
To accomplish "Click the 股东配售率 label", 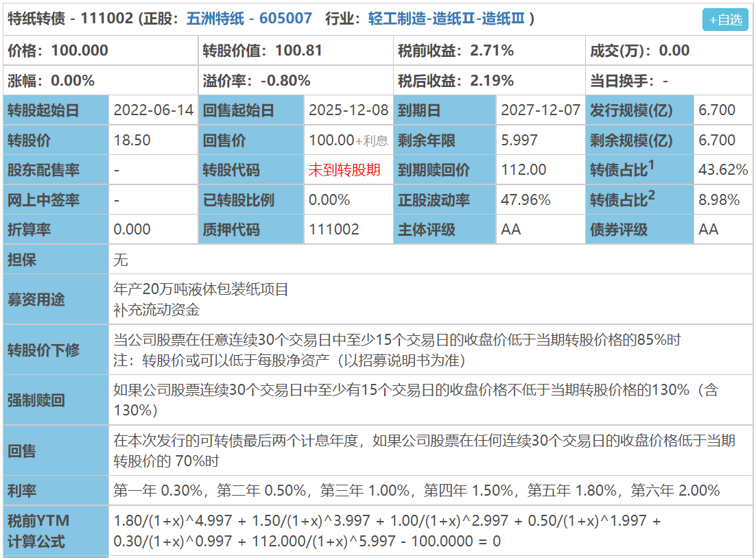I will pos(43,170).
